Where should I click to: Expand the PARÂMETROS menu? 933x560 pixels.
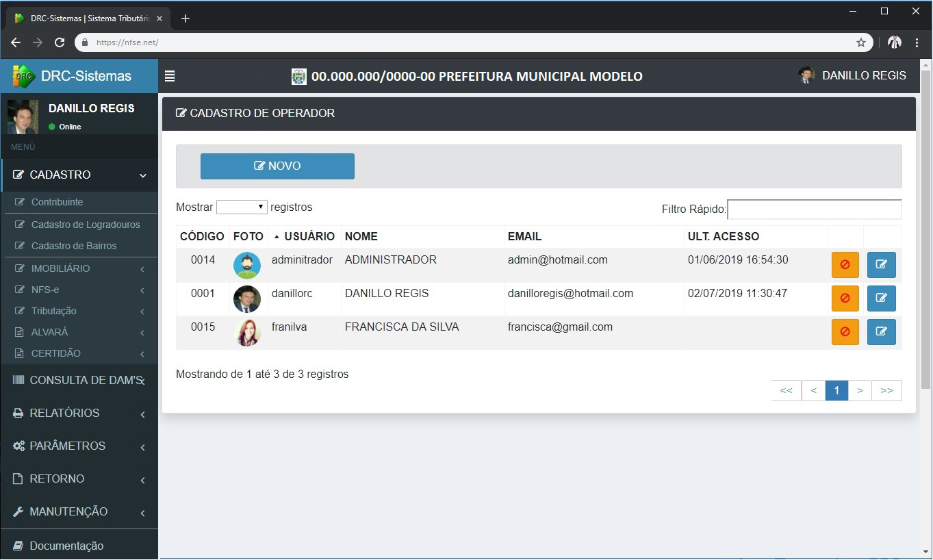point(79,446)
